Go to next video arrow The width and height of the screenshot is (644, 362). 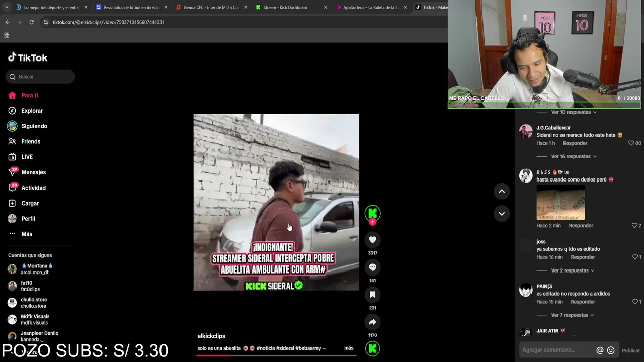coord(502,214)
